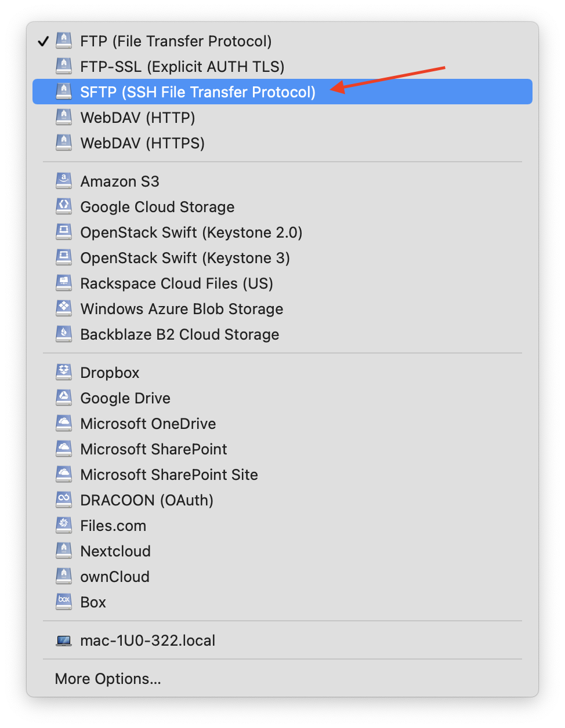The width and height of the screenshot is (565, 728).
Task: Click the mac-1U0-322.local laptop icon
Action: point(64,640)
